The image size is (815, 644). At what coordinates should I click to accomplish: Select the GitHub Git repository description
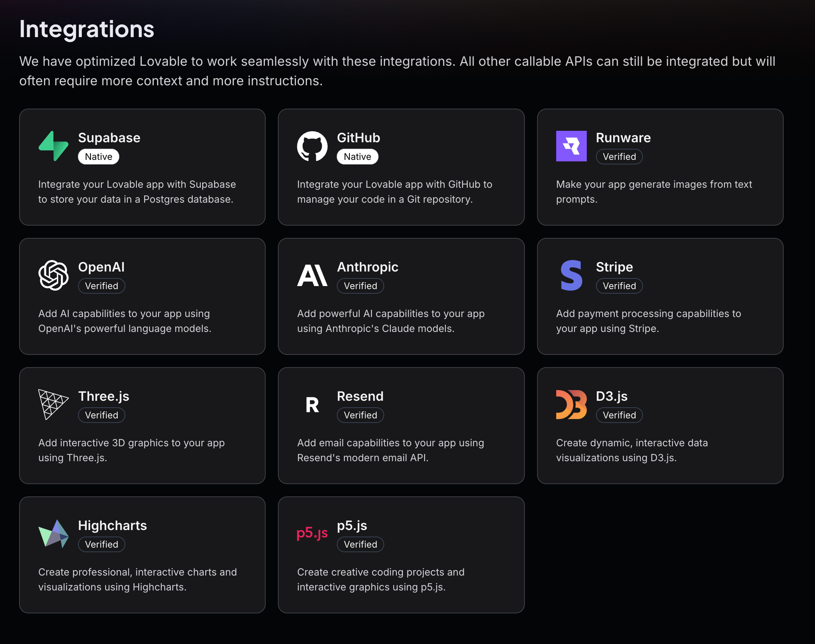pos(395,192)
